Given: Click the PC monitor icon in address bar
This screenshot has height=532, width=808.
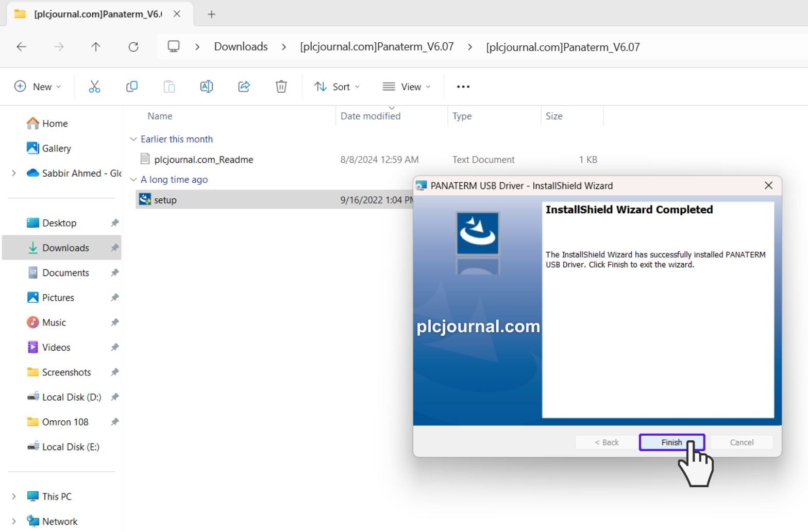Looking at the screenshot, I should [174, 47].
